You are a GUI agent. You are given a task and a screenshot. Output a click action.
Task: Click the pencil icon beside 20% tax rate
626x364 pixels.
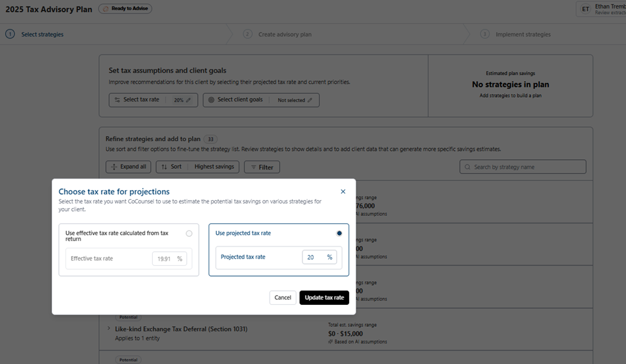189,100
